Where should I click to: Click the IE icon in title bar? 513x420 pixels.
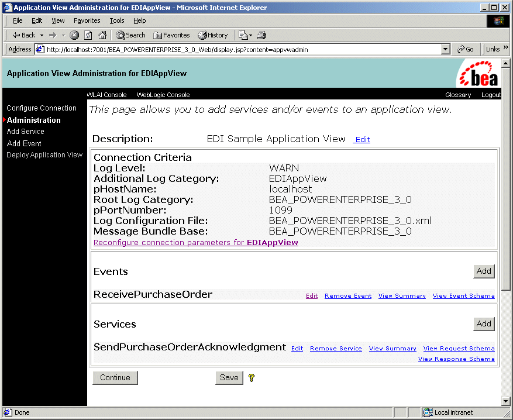[8, 7]
